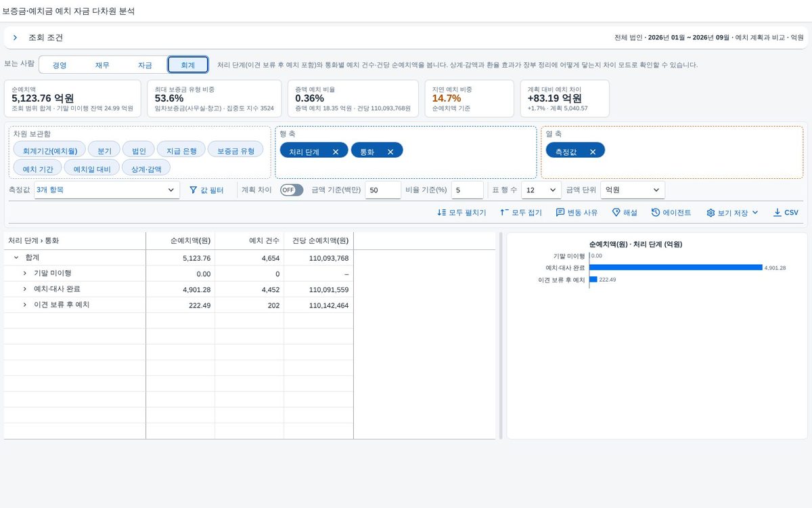Open the 금액 단위 억원 dropdown
This screenshot has width=812, height=508.
coord(633,190)
